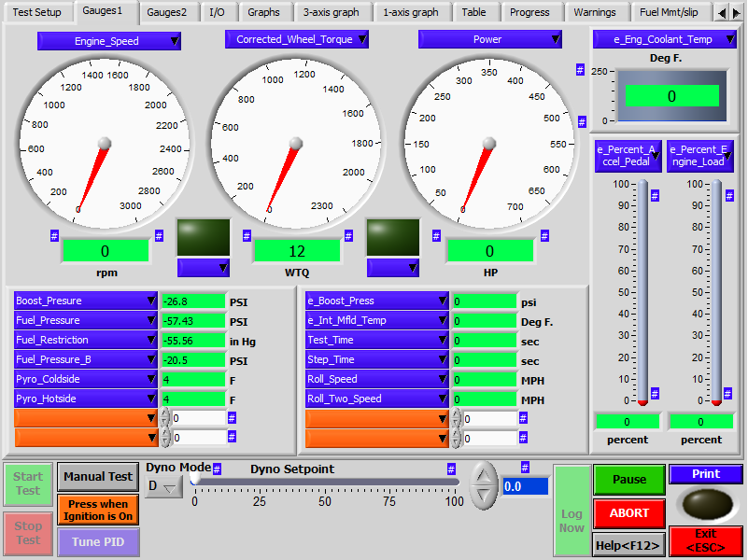This screenshot has width=748, height=560.
Task: Click the setpoint numeric field showing 0.0
Action: pos(526,486)
